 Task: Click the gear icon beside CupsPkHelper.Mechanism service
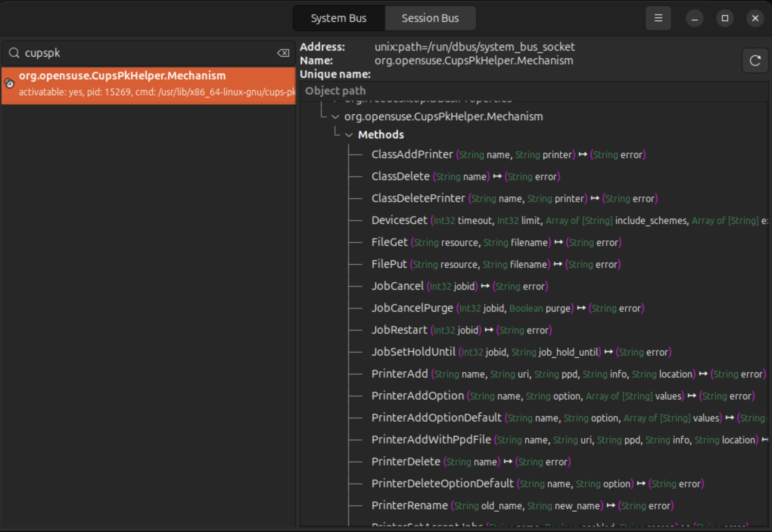8,82
